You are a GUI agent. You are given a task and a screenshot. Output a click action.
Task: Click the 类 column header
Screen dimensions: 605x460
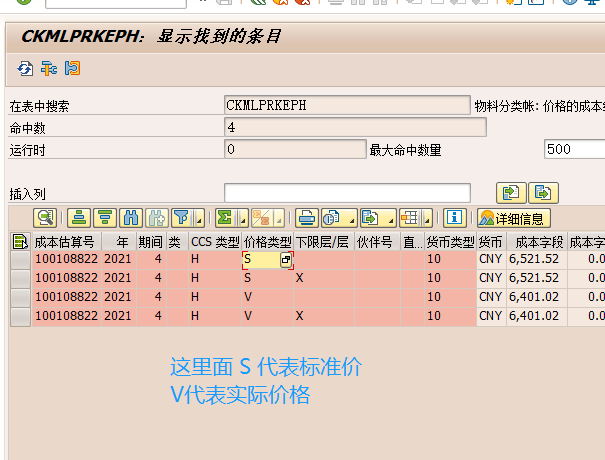(x=177, y=242)
